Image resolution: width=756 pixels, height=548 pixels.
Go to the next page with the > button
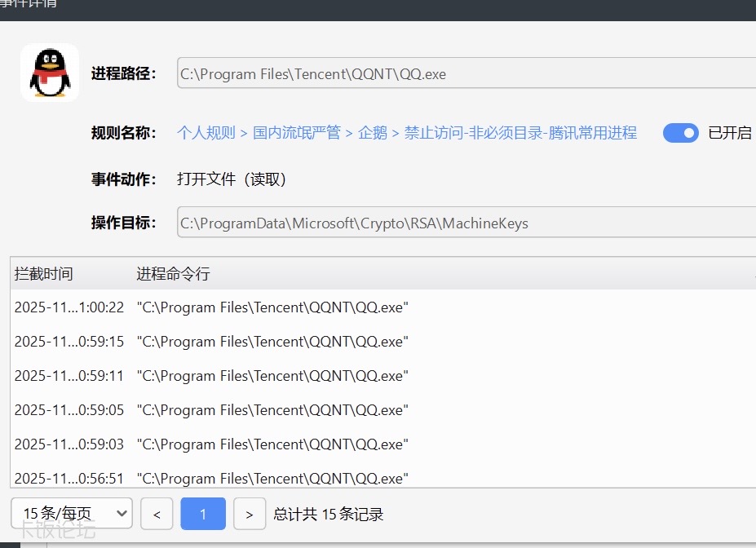click(250, 514)
